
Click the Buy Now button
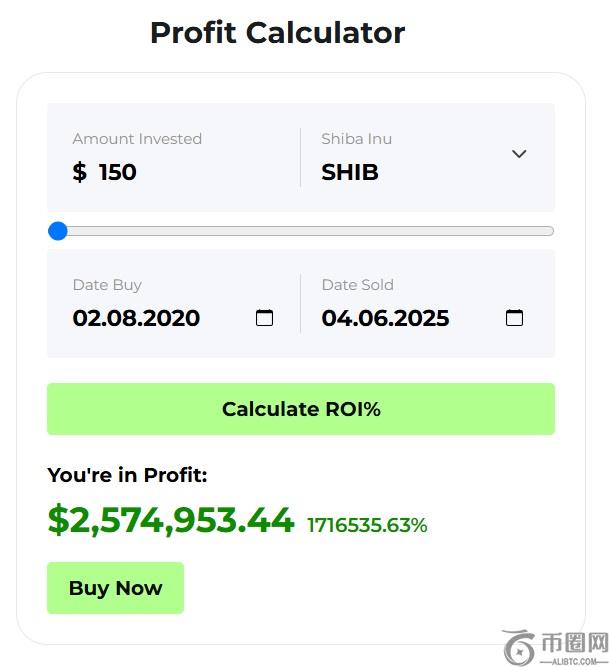[x=115, y=588]
